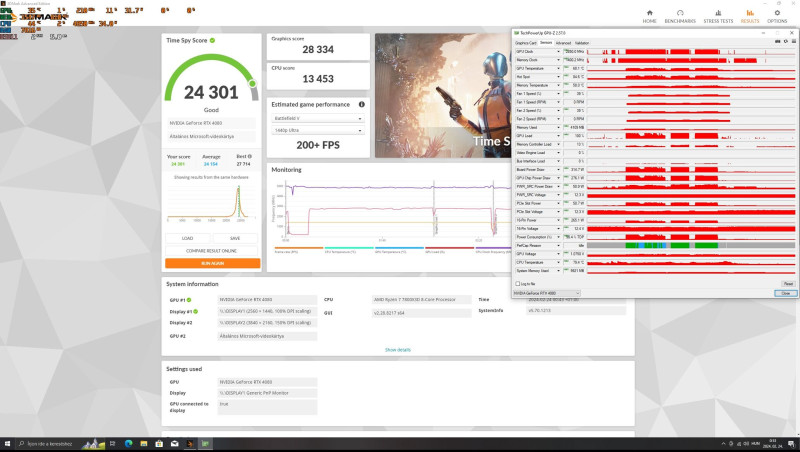Open the game selection dropdown showing Battlefield V
This screenshot has height=452, width=800.
[x=317, y=118]
